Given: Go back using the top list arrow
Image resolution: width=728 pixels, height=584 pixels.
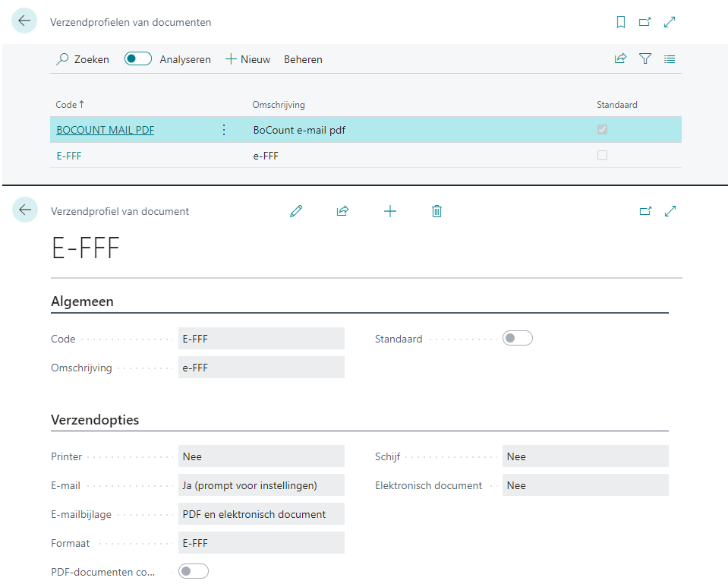Looking at the screenshot, I should [x=24, y=21].
